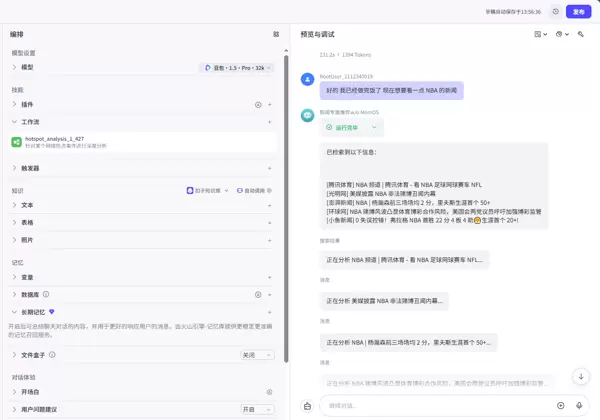This screenshot has height=420, width=600.
Task: Click the layout grid icon in 编排 header
Action: tap(276, 33)
